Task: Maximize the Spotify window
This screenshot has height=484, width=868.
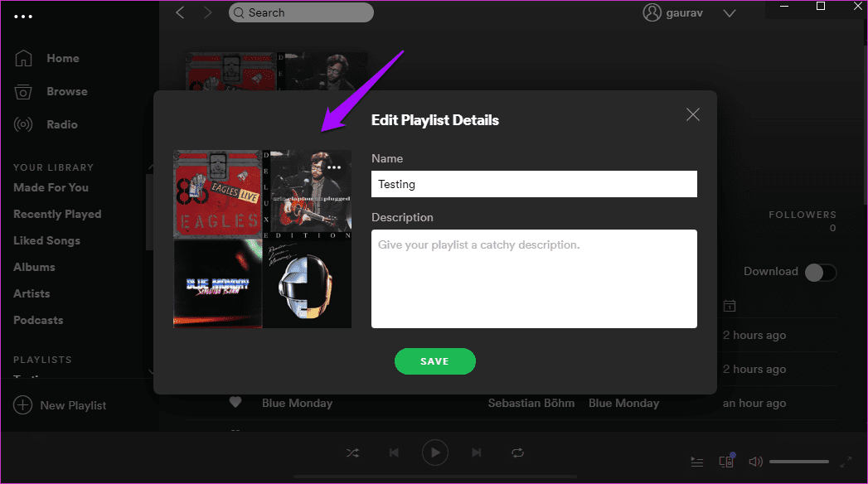Action: [821, 6]
